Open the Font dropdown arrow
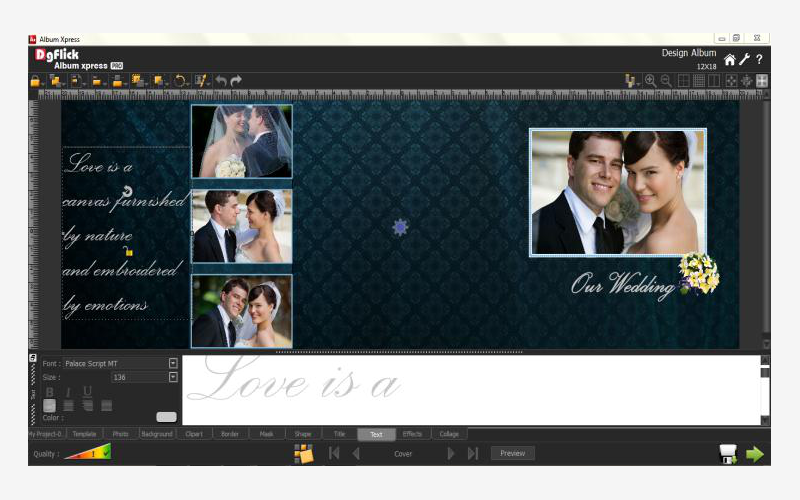 tap(173, 363)
